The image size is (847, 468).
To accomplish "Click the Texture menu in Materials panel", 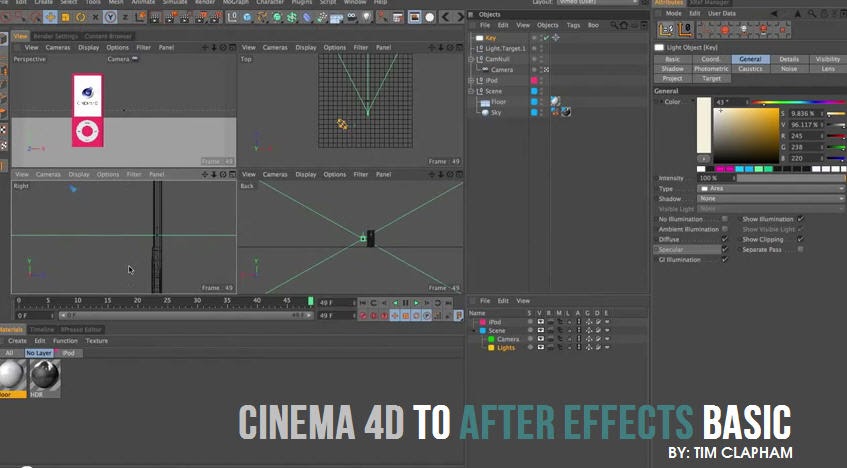I will [97, 341].
